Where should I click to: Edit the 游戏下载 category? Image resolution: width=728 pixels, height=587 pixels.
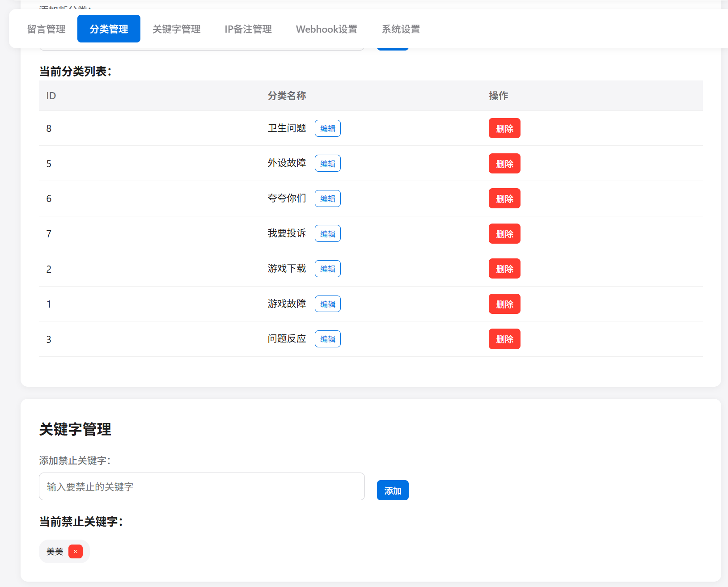tap(327, 268)
